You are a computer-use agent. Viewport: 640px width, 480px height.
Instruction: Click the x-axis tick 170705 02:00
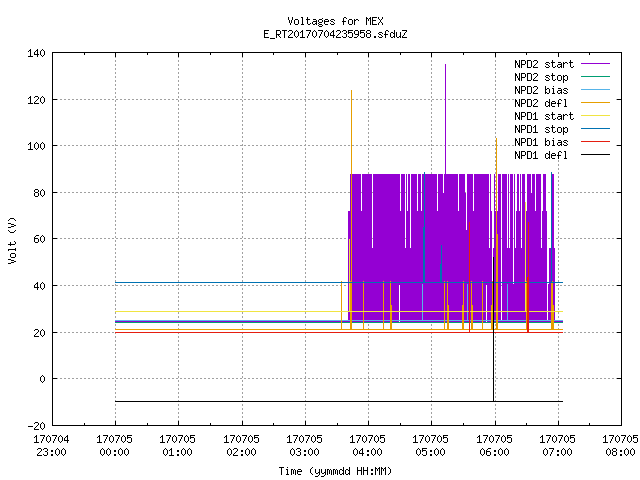click(241, 446)
